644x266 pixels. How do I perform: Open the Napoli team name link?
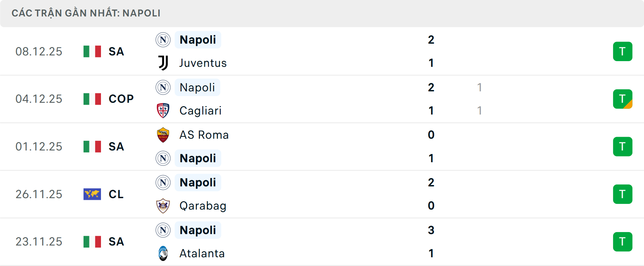(x=198, y=40)
